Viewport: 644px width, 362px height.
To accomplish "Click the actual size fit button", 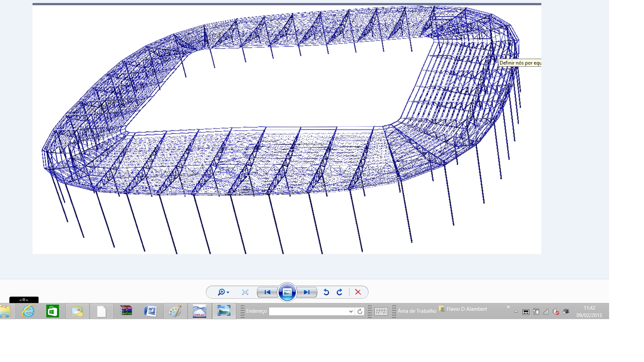I will [x=245, y=292].
